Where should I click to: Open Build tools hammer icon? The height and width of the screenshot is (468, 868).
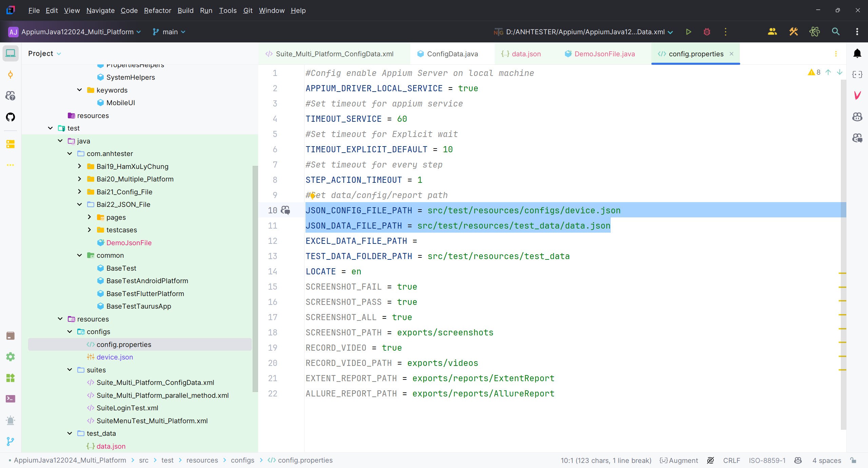[793, 32]
